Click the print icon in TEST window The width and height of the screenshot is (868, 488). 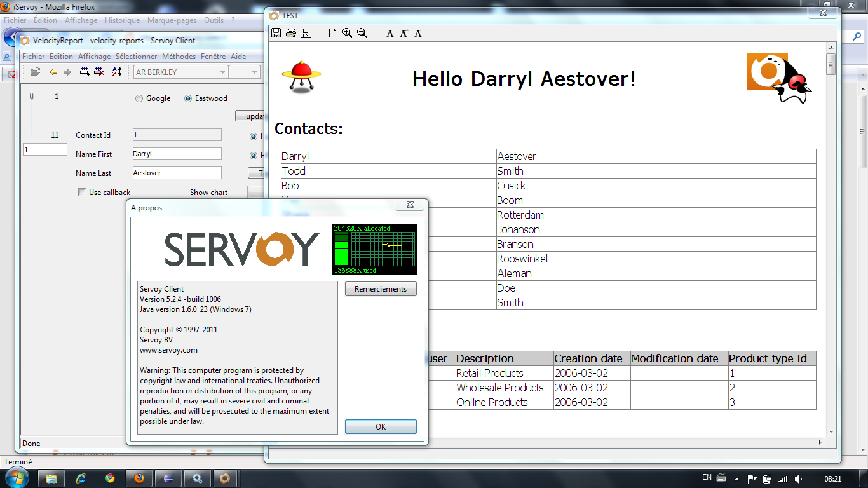pyautogui.click(x=291, y=33)
